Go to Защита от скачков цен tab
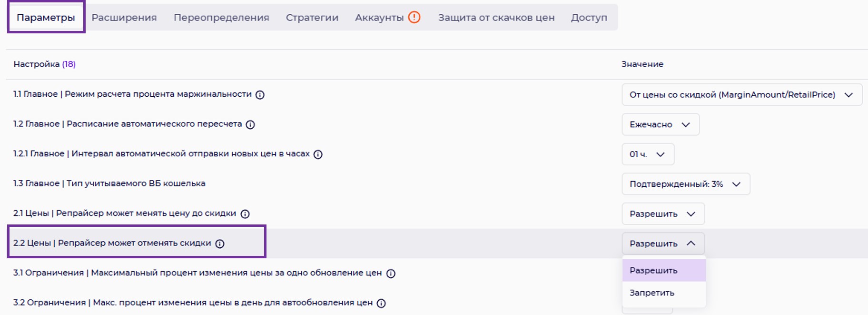 [496, 18]
